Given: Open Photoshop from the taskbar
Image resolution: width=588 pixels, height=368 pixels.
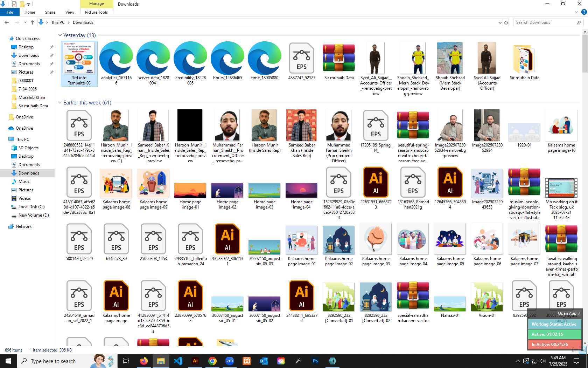Looking at the screenshot, I should (x=315, y=361).
